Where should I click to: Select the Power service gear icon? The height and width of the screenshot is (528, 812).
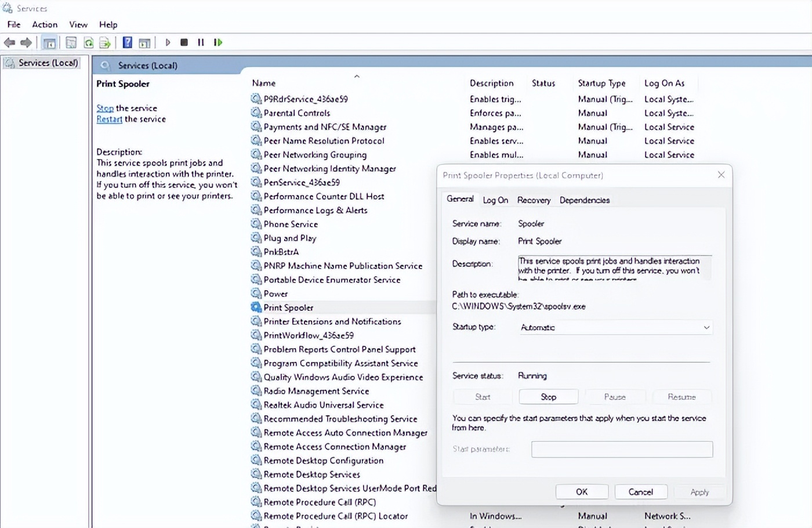click(256, 294)
